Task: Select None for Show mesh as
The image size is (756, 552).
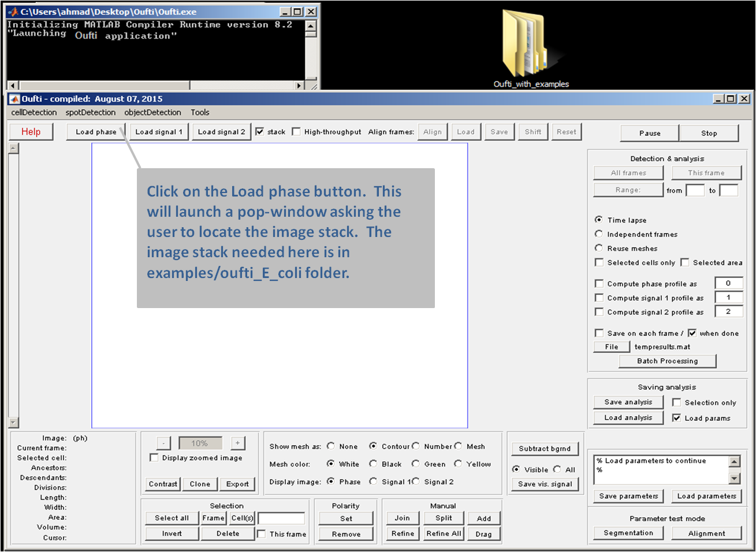Action: tap(331, 446)
